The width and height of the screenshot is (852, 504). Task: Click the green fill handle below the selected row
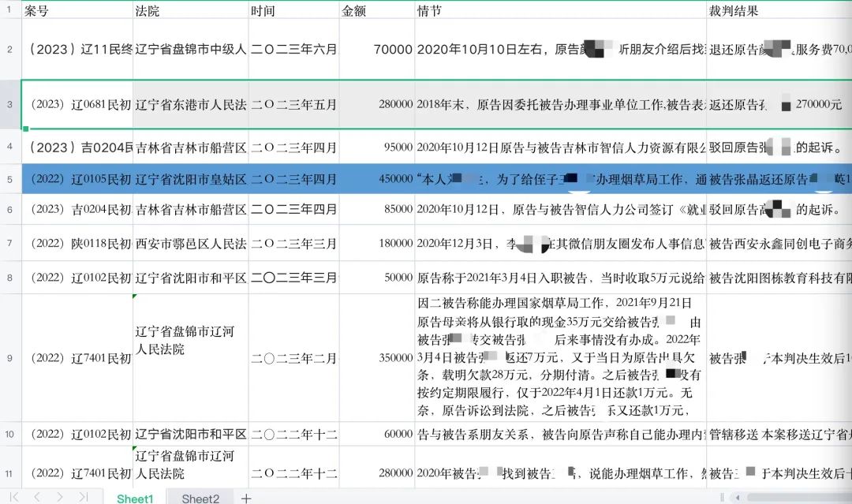pos(25,129)
